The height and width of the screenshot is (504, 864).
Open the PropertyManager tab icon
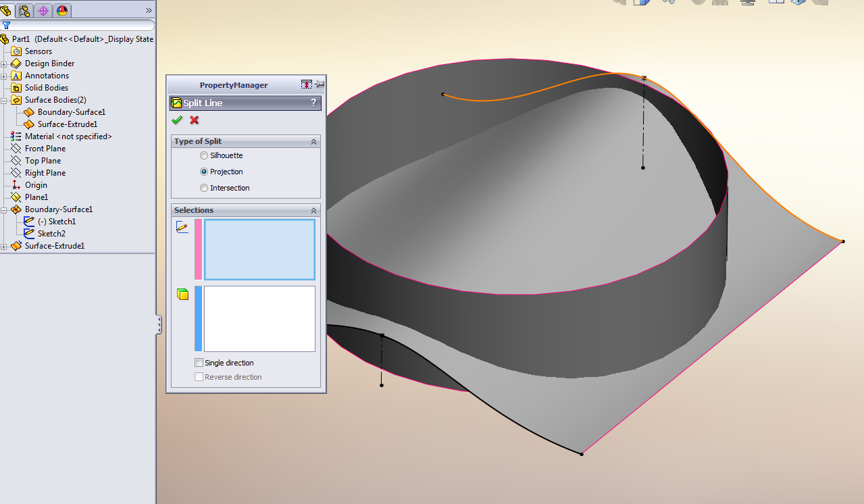coord(25,10)
